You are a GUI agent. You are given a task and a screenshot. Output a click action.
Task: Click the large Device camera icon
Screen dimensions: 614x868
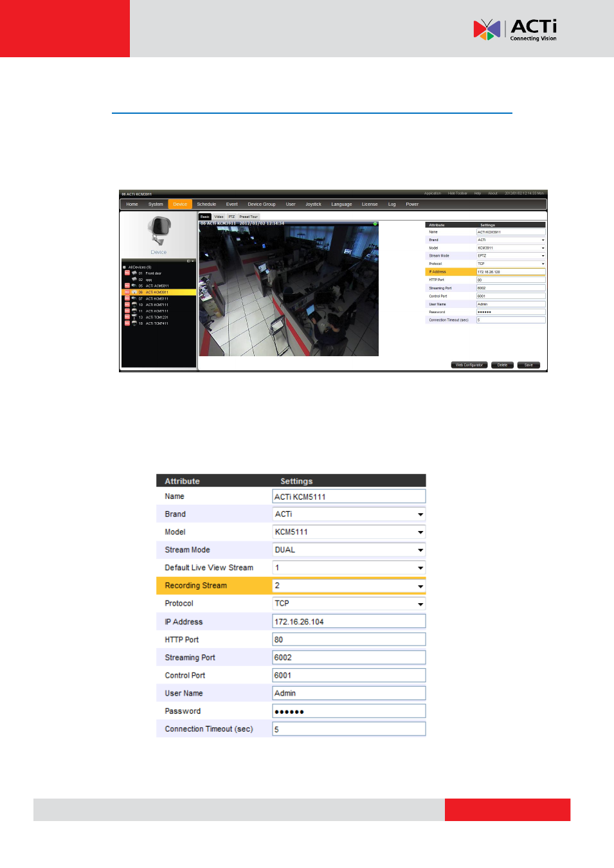159,232
